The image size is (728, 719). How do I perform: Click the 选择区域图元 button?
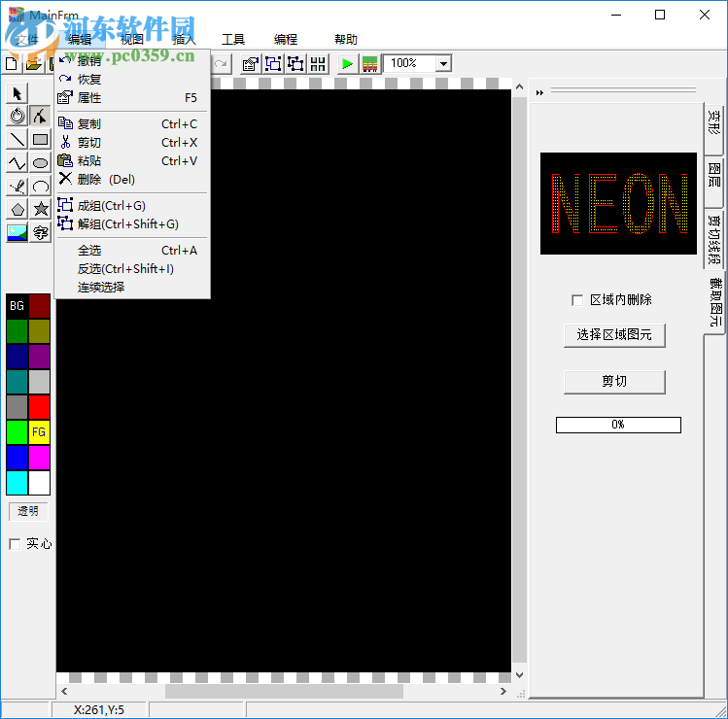tap(614, 335)
